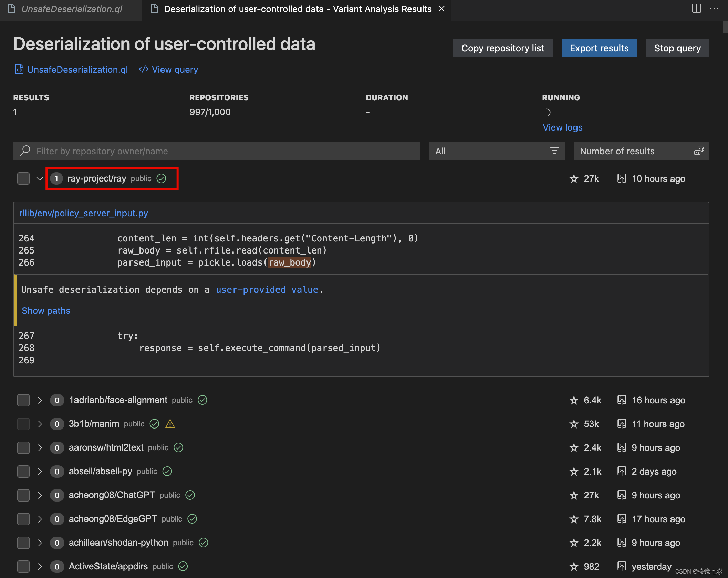The width and height of the screenshot is (728, 578).
Task: Click the search magnifier icon in filter box
Action: (x=25, y=151)
